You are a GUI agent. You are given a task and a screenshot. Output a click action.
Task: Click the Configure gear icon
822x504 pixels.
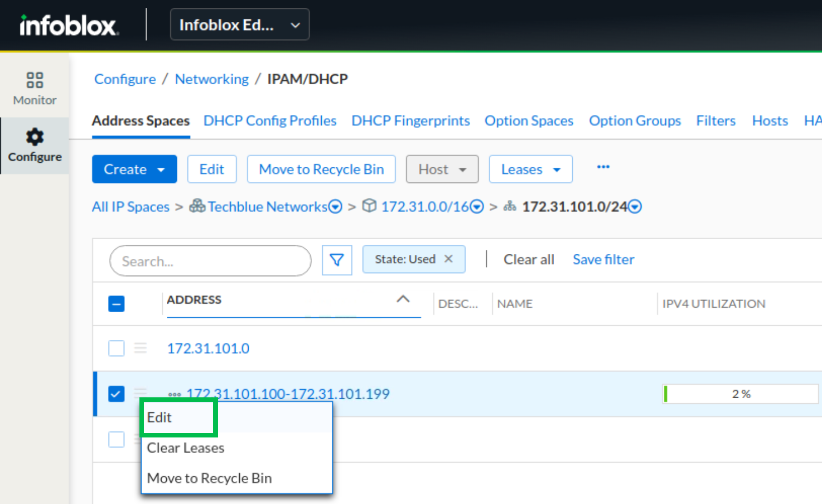pos(35,137)
